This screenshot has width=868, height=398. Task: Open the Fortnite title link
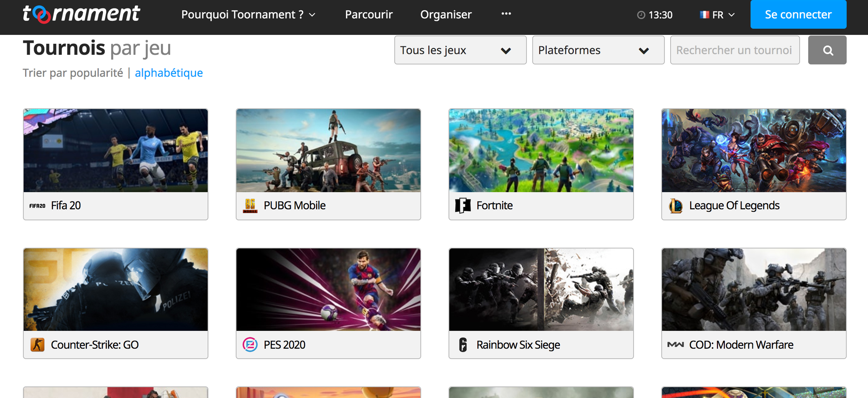pyautogui.click(x=494, y=206)
